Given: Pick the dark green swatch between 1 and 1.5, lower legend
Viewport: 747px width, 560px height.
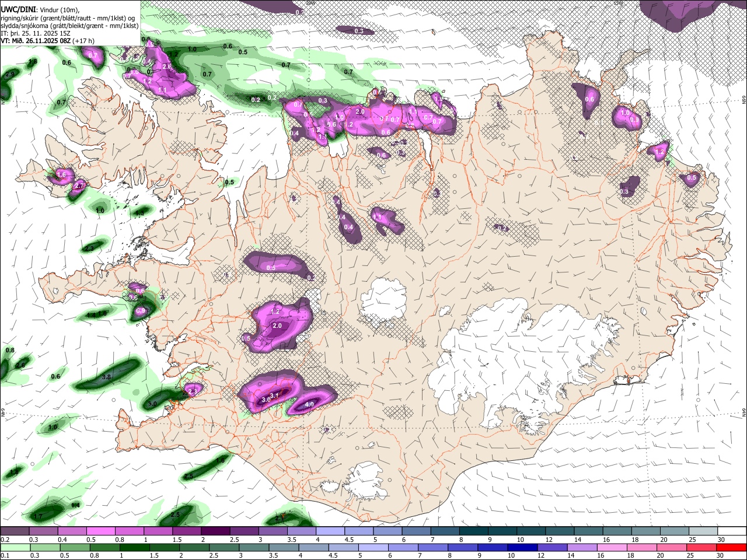Looking at the screenshot, I should click(x=134, y=547).
